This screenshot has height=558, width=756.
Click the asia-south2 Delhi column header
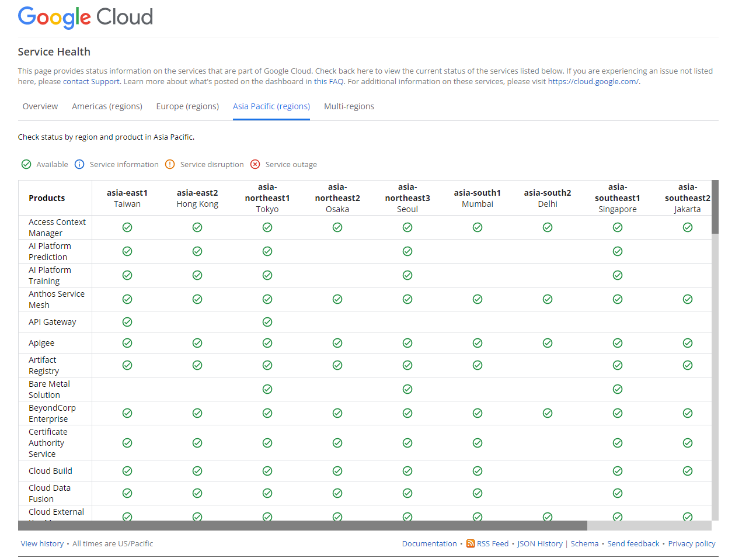[x=548, y=198]
